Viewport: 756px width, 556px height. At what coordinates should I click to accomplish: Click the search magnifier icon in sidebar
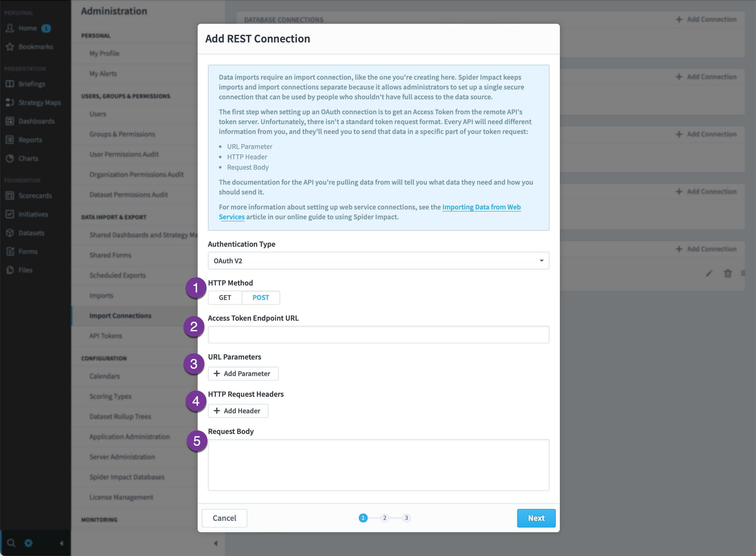[11, 543]
